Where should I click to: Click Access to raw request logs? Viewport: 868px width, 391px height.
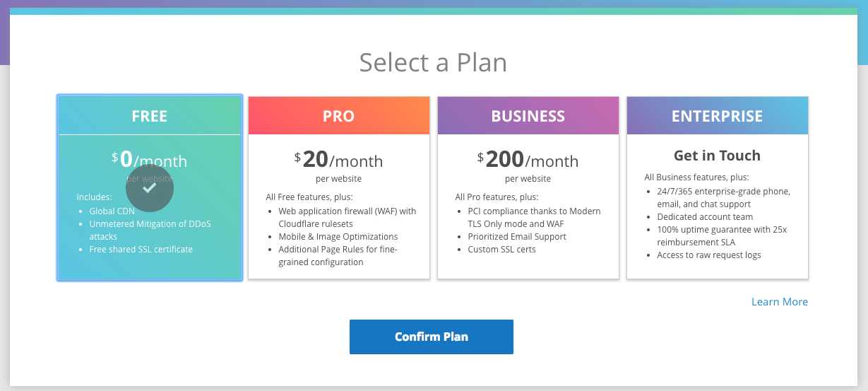[x=709, y=255]
